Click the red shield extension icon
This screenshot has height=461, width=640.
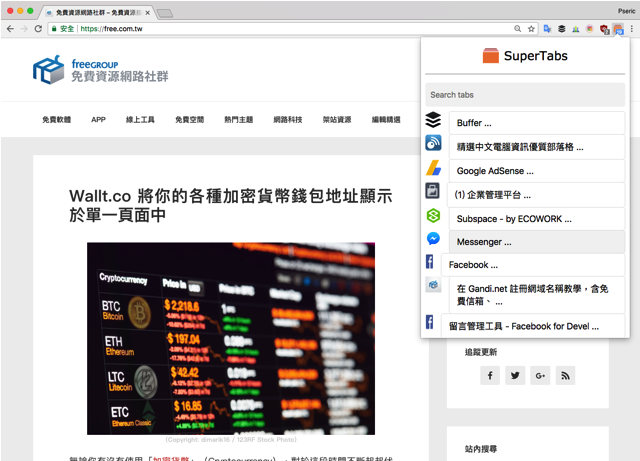point(604,29)
